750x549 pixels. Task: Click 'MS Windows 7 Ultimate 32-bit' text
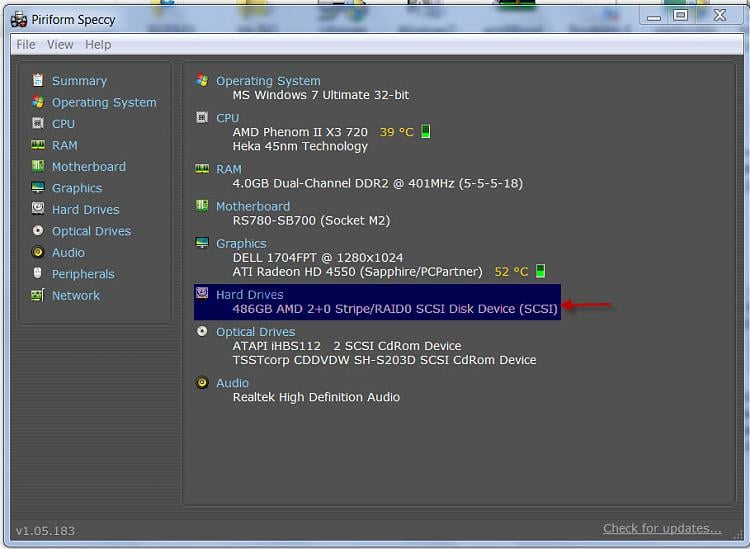point(320,95)
